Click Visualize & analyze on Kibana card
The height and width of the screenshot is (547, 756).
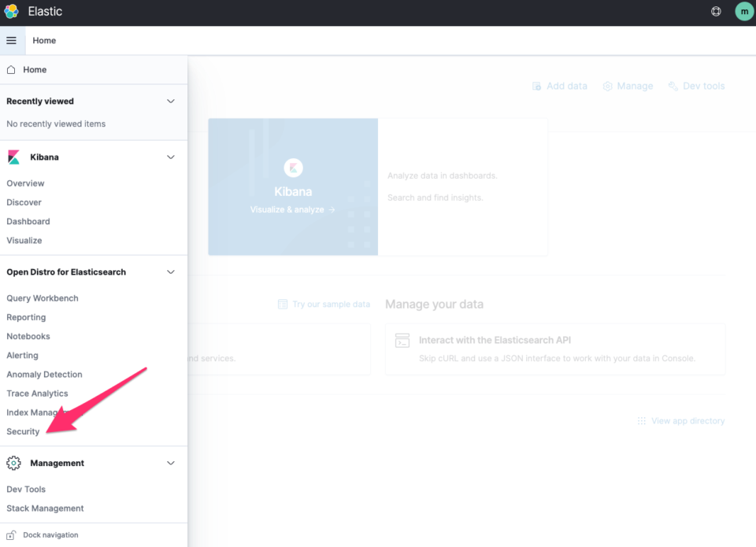pos(292,209)
